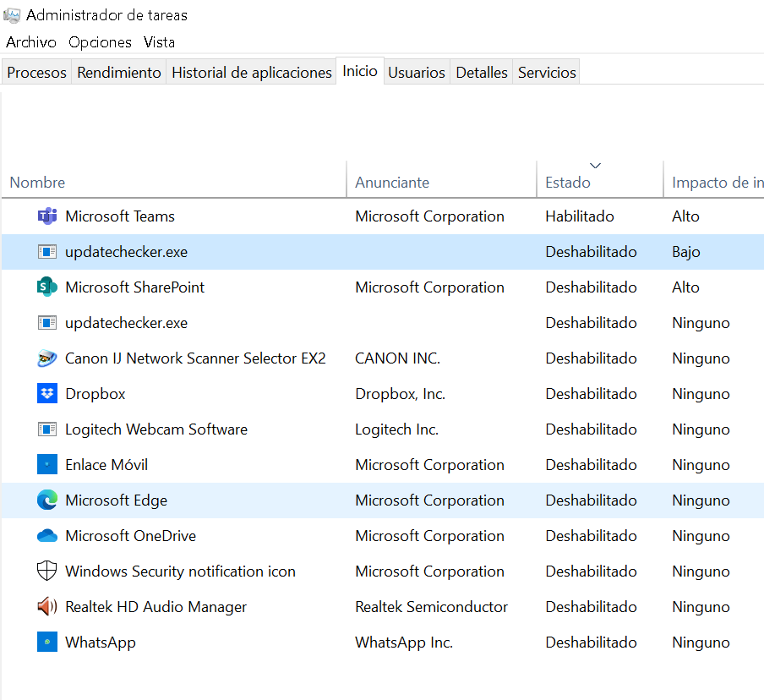Sort by Impacto de inicio column header
The height and width of the screenshot is (700, 764).
pos(714,179)
